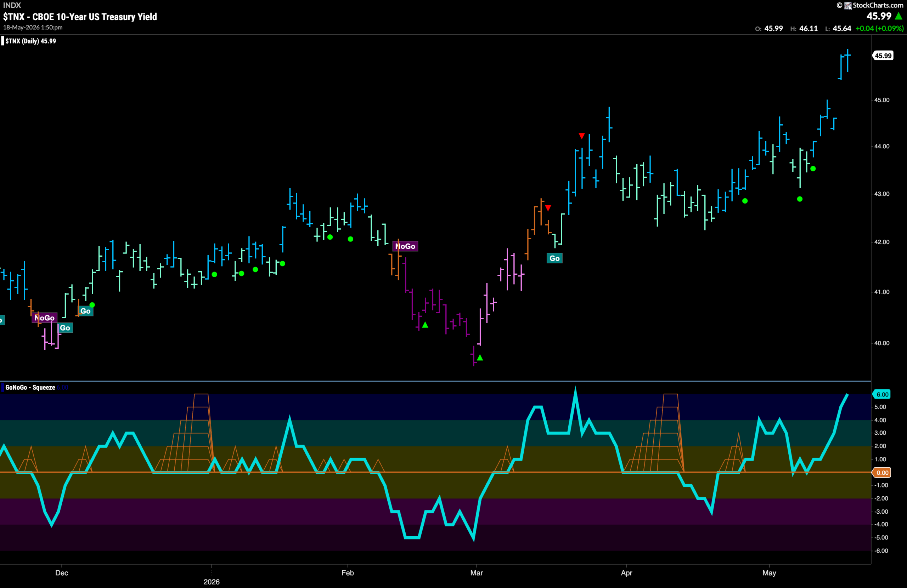Viewport: 907px width, 588px height.
Task: Click the Go label in mid-March
Action: (554, 258)
